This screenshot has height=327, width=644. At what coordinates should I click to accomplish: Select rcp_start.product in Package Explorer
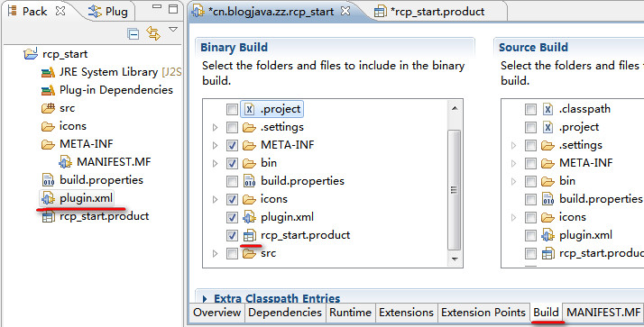(x=104, y=216)
